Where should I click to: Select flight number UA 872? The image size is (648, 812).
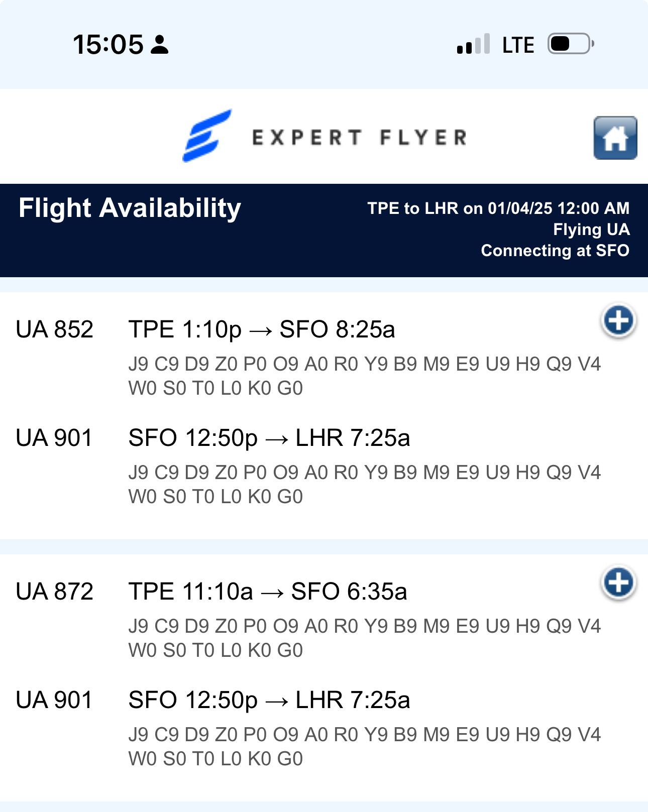pos(54,592)
